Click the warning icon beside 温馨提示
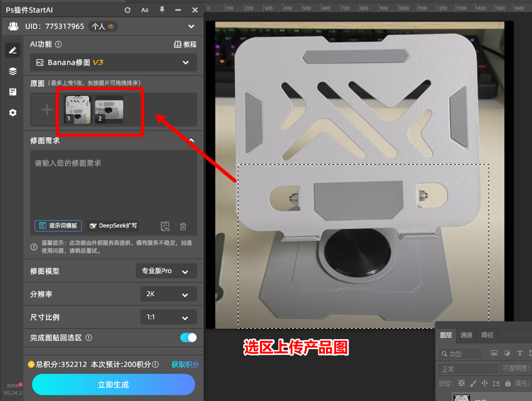The width and height of the screenshot is (532, 401). click(34, 247)
